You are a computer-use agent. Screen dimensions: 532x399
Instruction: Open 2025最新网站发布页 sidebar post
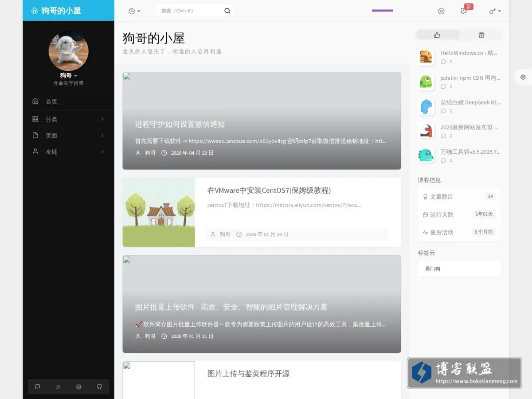pyautogui.click(x=469, y=127)
